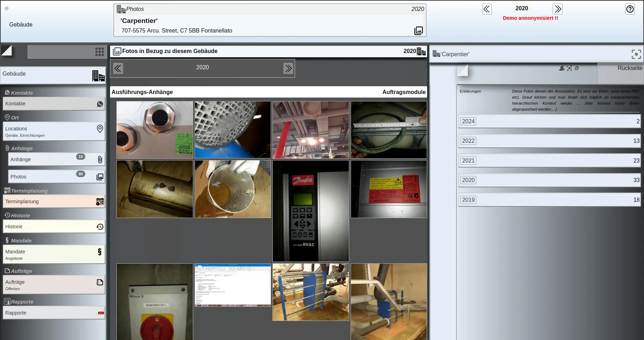Open photo of ceiling pipes with red pipe
The height and width of the screenshot is (340, 644).
(311, 130)
